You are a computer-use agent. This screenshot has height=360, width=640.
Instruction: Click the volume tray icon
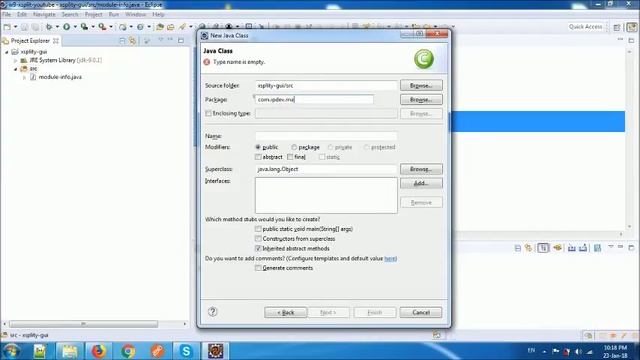(578, 351)
